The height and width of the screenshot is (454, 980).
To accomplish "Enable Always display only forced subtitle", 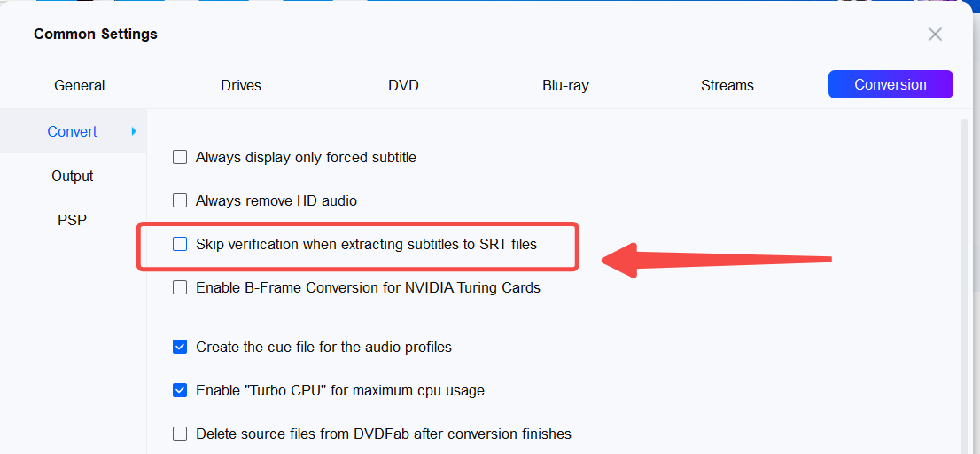I will (x=180, y=158).
